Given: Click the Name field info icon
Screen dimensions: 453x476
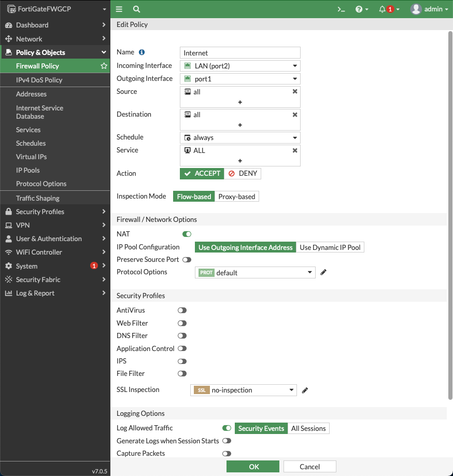Looking at the screenshot, I should tap(142, 52).
